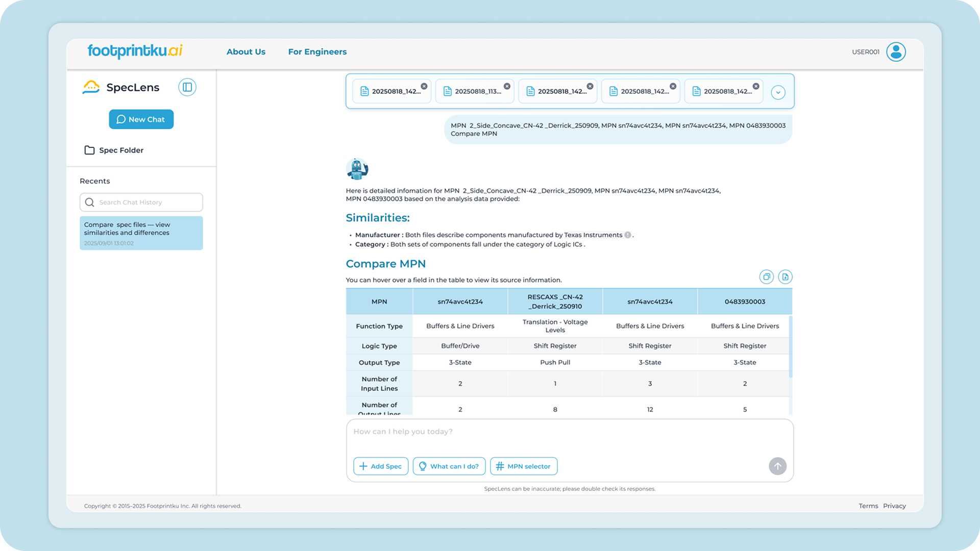Click the Logic Type row label
The height and width of the screenshot is (551, 980).
379,346
